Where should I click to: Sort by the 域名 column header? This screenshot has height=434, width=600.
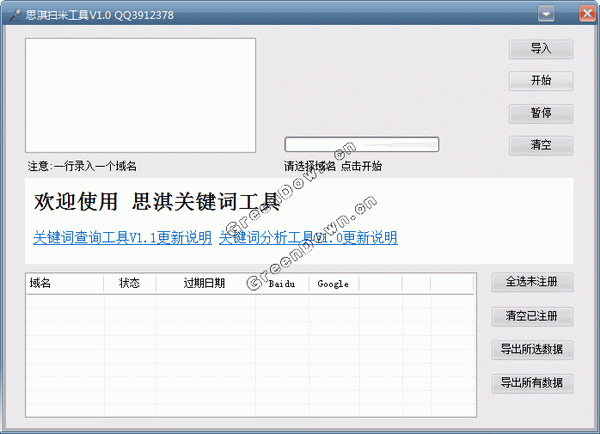click(x=64, y=284)
